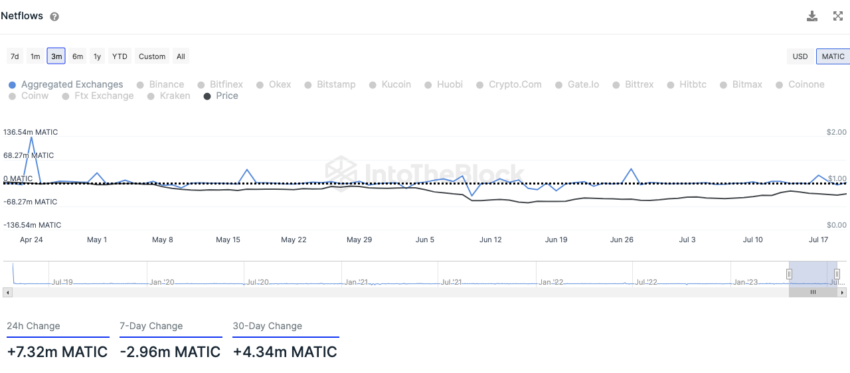Click the 24h Change value +7.32m MATIC
This screenshot has height=373, width=850.
tap(57, 352)
